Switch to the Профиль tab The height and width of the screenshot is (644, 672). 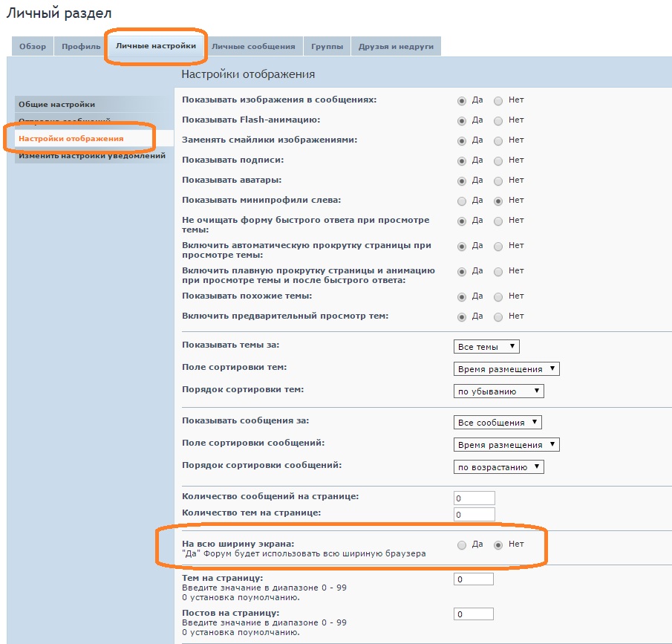(x=81, y=47)
